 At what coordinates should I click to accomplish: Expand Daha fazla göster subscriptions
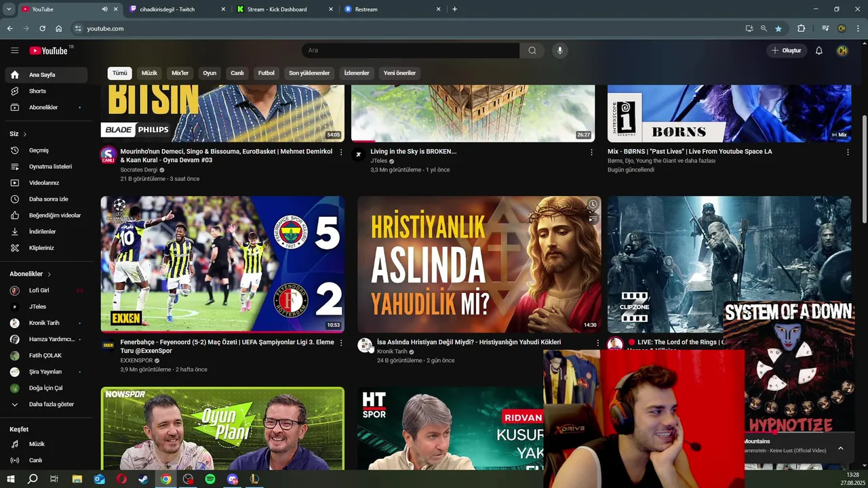(x=46, y=405)
